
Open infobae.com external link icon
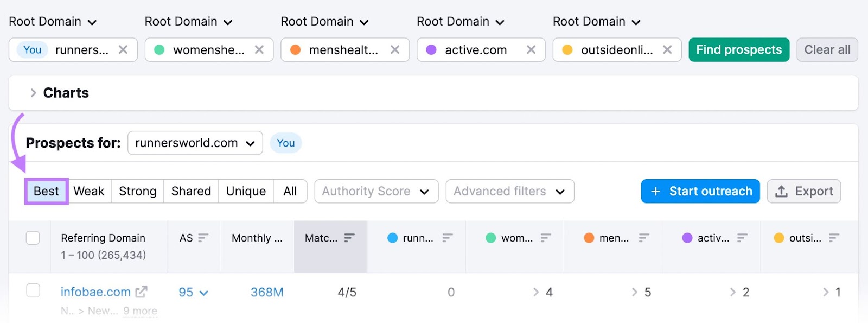[x=142, y=292]
